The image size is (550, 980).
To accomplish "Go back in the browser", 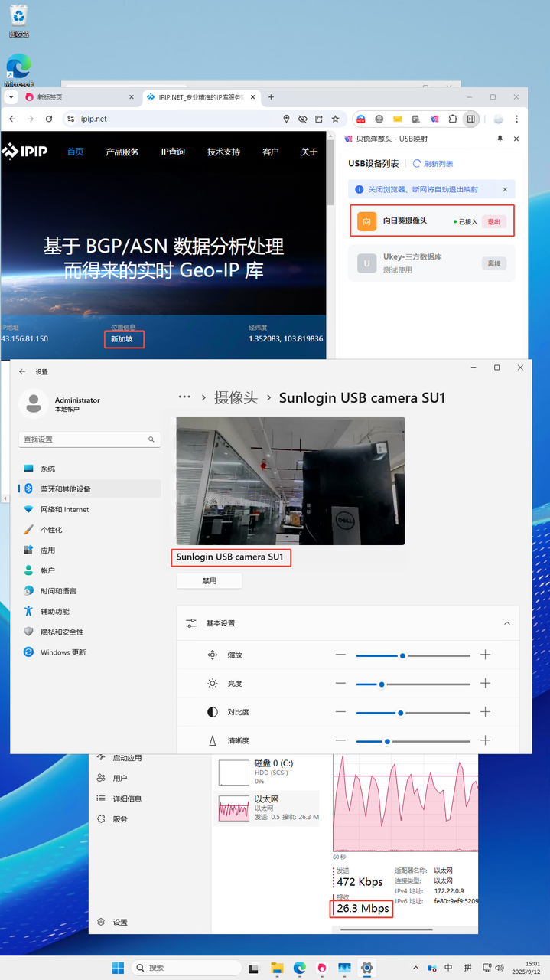I will click(x=11, y=119).
